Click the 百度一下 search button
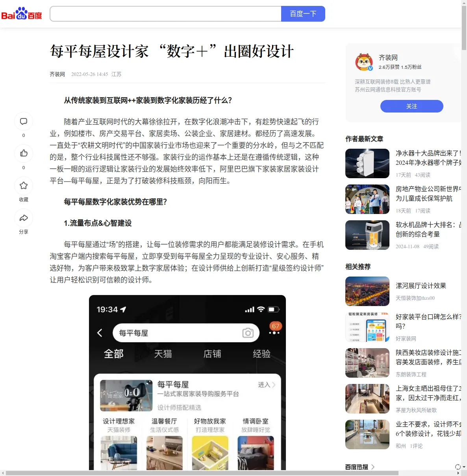 [x=303, y=14]
